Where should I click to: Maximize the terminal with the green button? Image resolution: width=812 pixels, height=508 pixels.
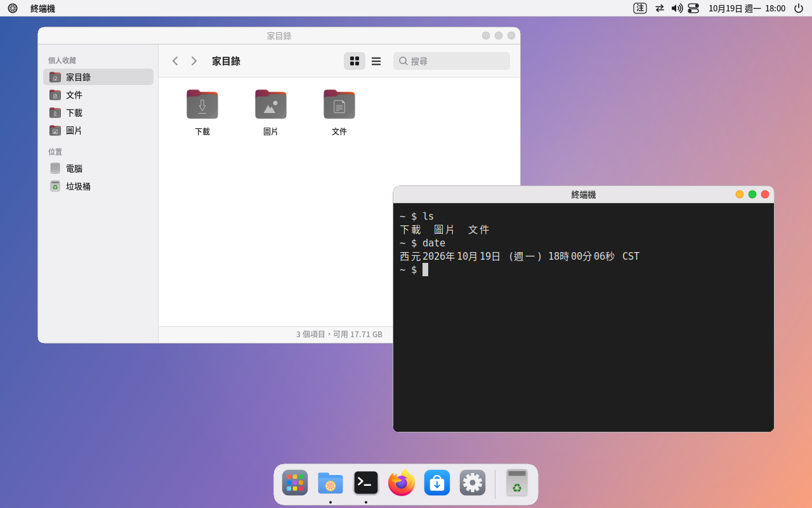point(752,194)
